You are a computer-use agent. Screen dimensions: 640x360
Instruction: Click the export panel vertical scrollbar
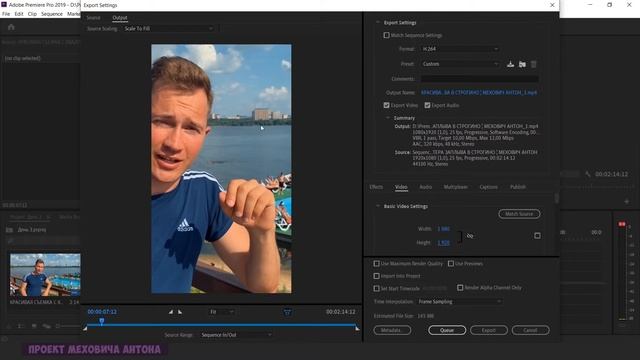pos(556,198)
